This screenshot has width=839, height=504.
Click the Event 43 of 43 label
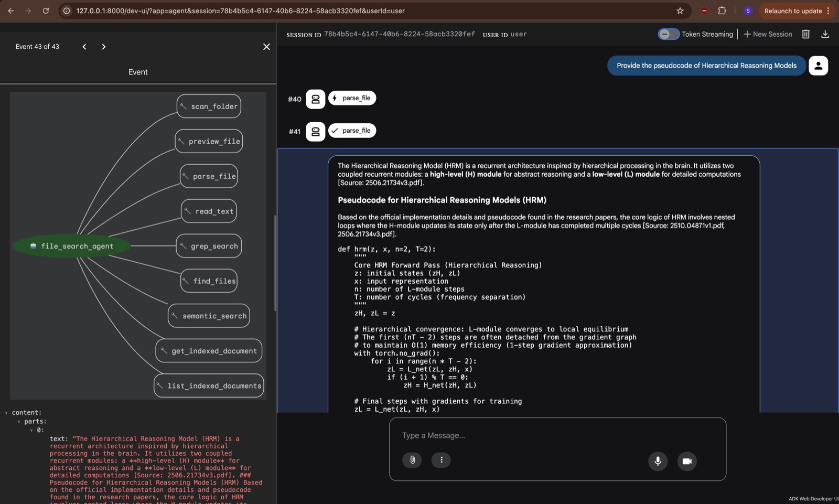pyautogui.click(x=37, y=47)
